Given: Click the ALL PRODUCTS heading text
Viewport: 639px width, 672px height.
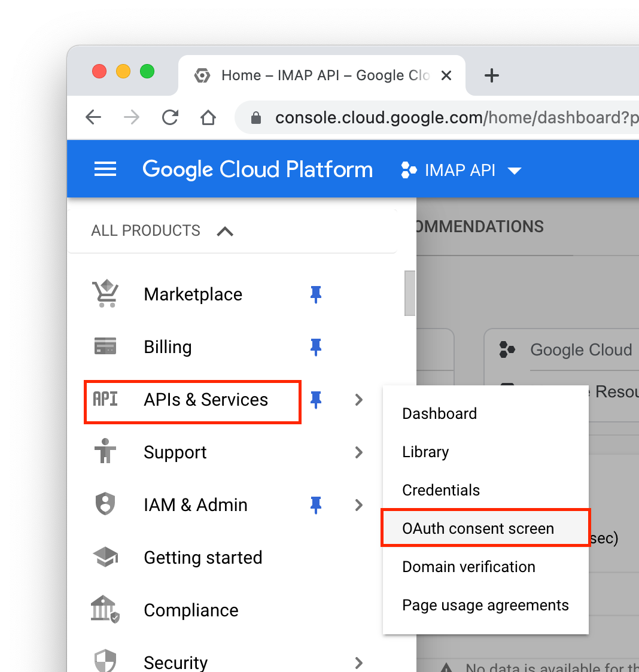Looking at the screenshot, I should coord(145,230).
